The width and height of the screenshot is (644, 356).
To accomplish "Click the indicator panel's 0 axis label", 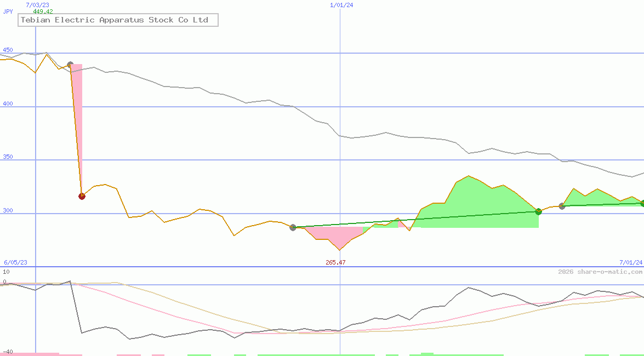I will (x=4, y=282).
